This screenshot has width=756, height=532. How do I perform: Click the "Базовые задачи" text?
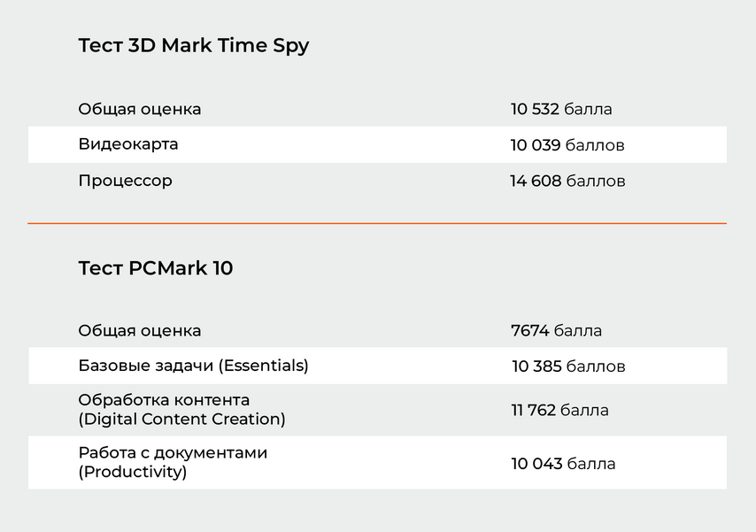[x=146, y=366]
